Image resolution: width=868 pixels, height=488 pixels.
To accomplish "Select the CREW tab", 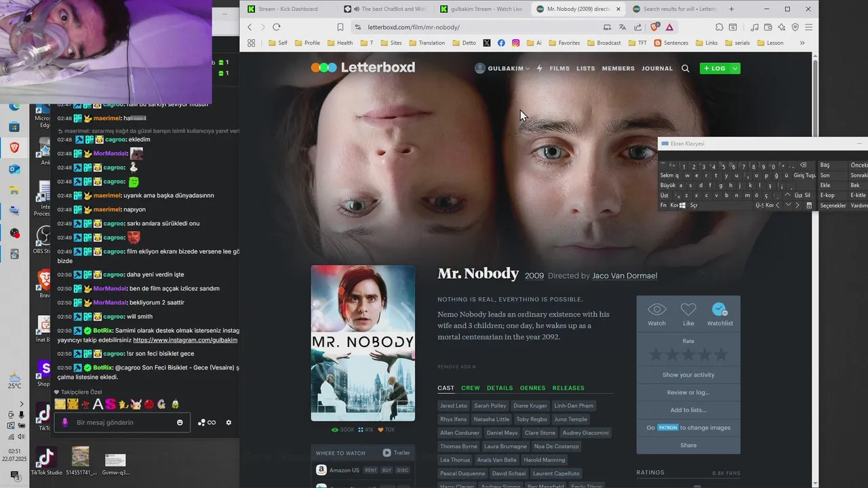I will pos(471,388).
